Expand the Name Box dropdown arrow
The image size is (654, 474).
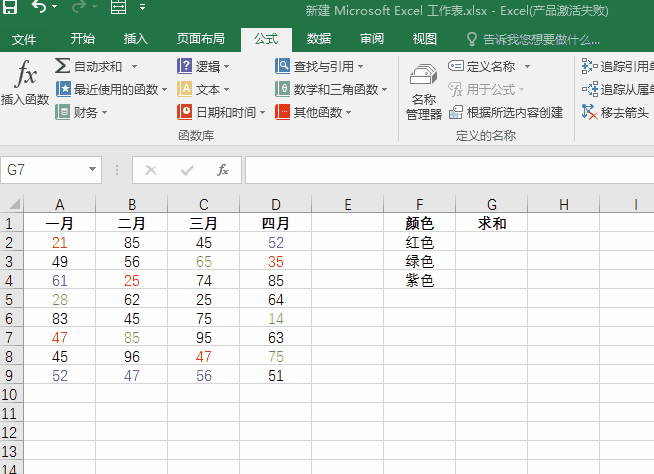tap(93, 170)
